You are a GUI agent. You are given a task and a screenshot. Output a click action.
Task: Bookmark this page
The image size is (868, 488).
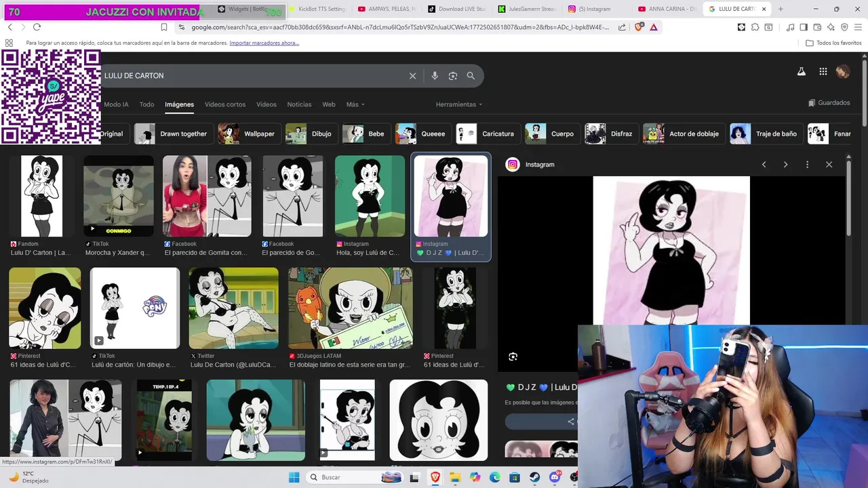(164, 27)
